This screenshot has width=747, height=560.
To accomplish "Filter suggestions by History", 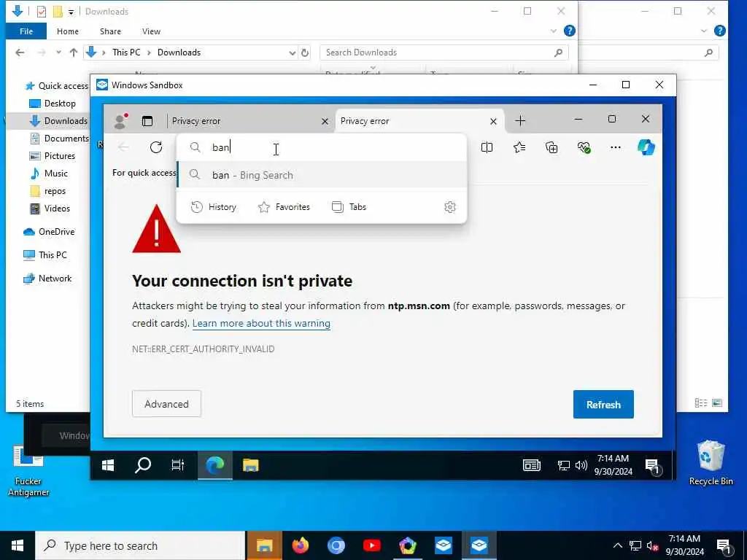I will coord(214,206).
